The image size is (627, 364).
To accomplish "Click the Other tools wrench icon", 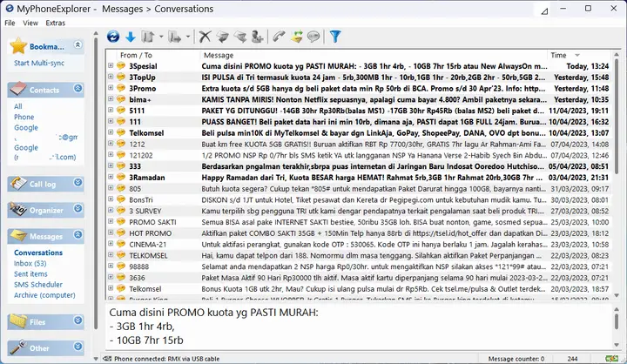I will click(18, 347).
